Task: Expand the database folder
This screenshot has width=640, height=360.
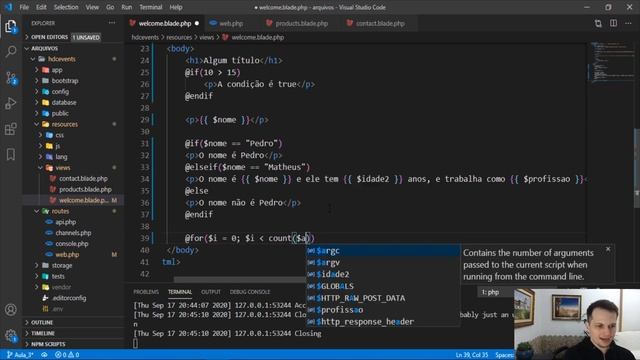Action: 73,102
